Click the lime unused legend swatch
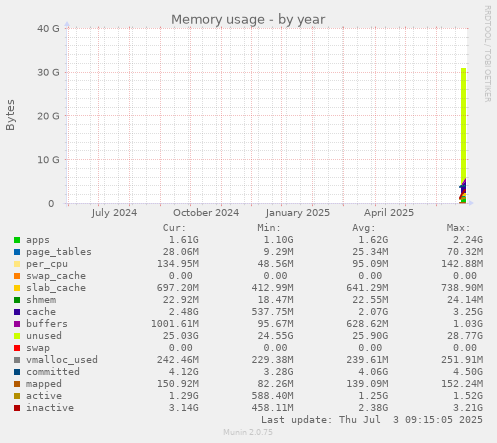The width and height of the screenshot is (497, 443). 17,336
